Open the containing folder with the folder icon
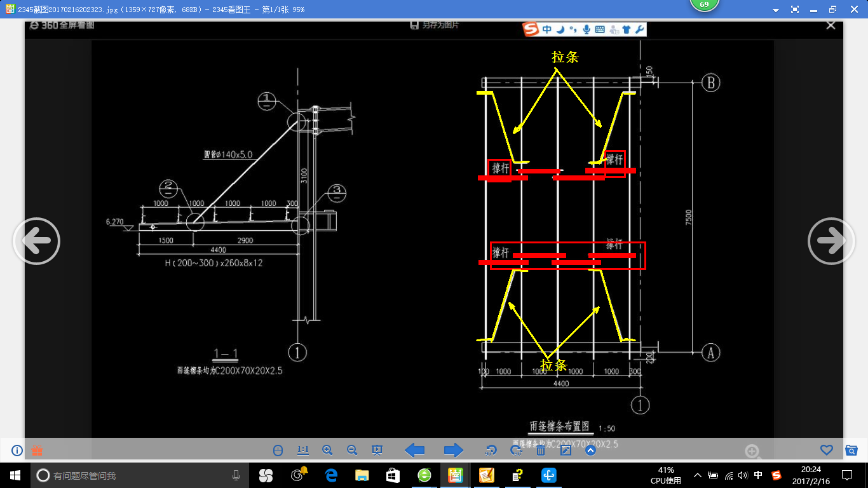868x488 pixels. point(851,450)
